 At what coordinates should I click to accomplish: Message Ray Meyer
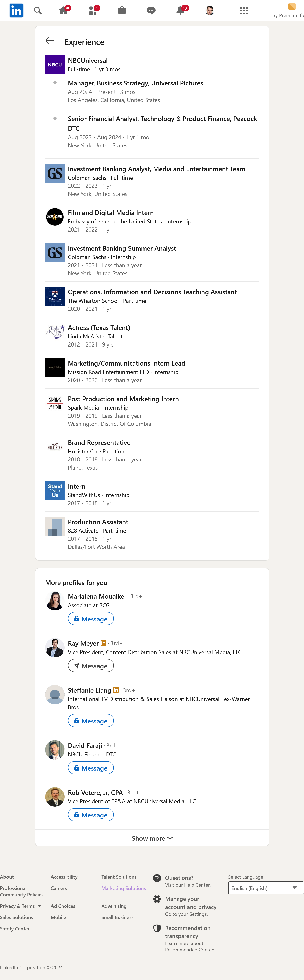coord(91,666)
